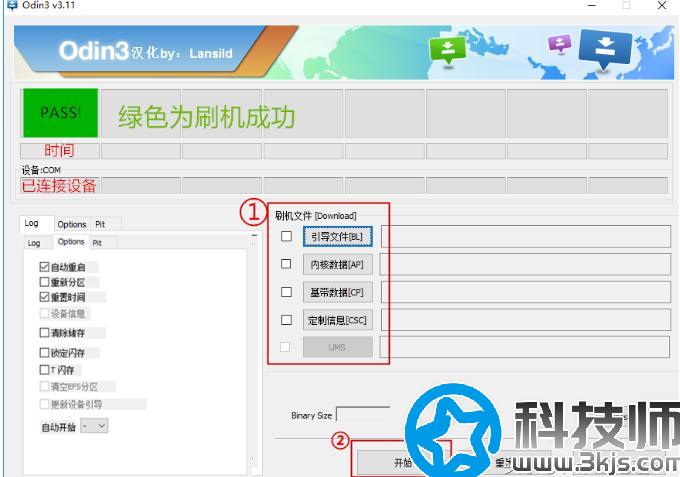Toggle the 重置时间 checkbox
Viewport: 680px width, 477px height.
point(44,297)
